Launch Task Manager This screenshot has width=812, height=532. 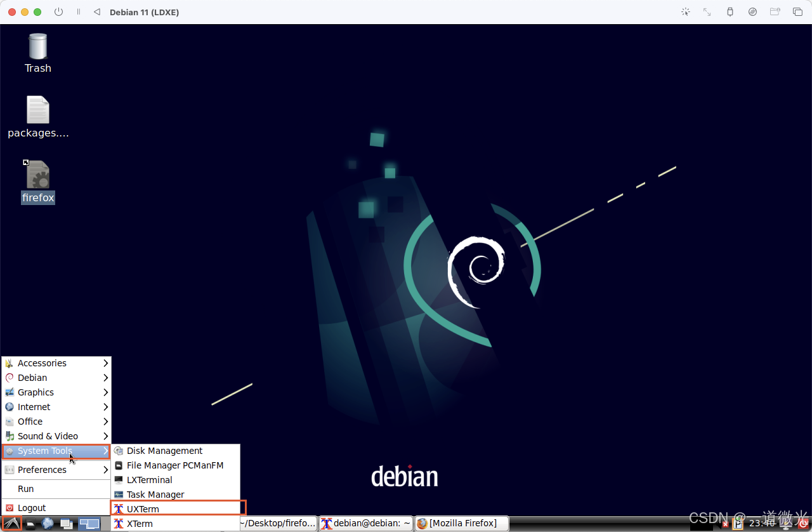(176, 495)
